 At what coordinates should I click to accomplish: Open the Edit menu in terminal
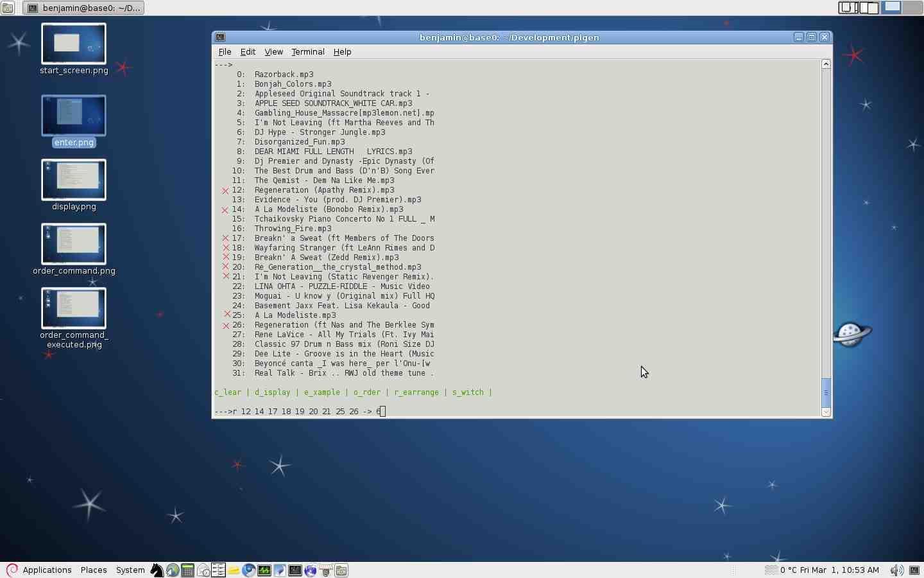point(248,52)
